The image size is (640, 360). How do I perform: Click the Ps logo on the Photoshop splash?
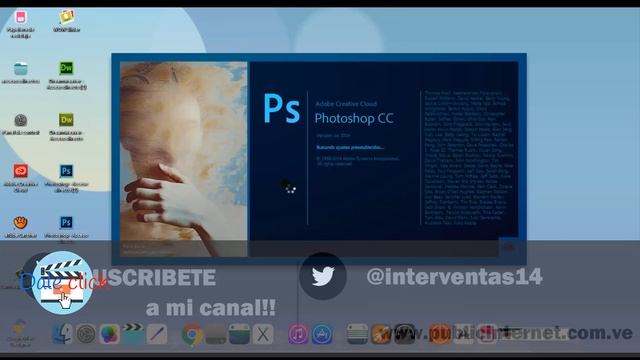tap(282, 109)
